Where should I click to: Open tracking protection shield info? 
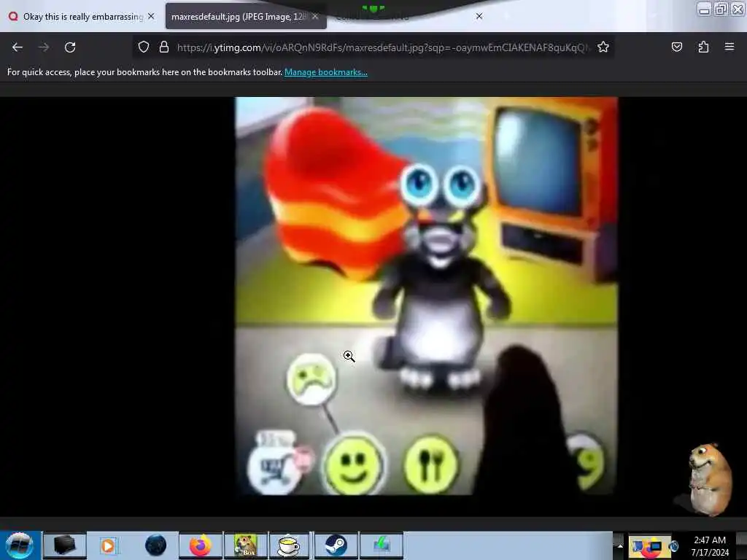144,47
